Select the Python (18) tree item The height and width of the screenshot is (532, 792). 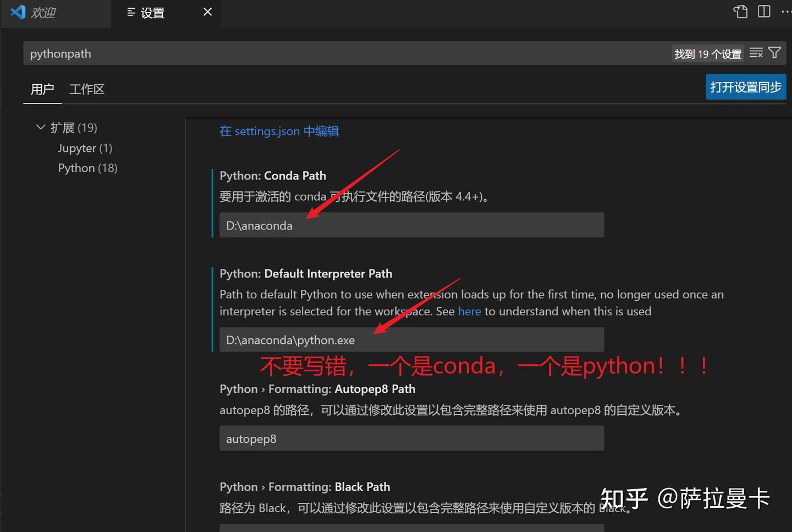87,168
